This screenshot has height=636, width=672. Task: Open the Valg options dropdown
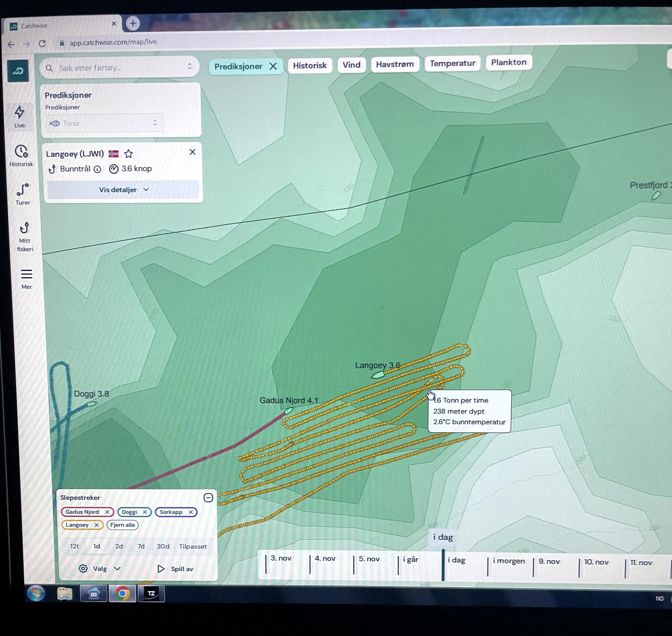pyautogui.click(x=99, y=568)
